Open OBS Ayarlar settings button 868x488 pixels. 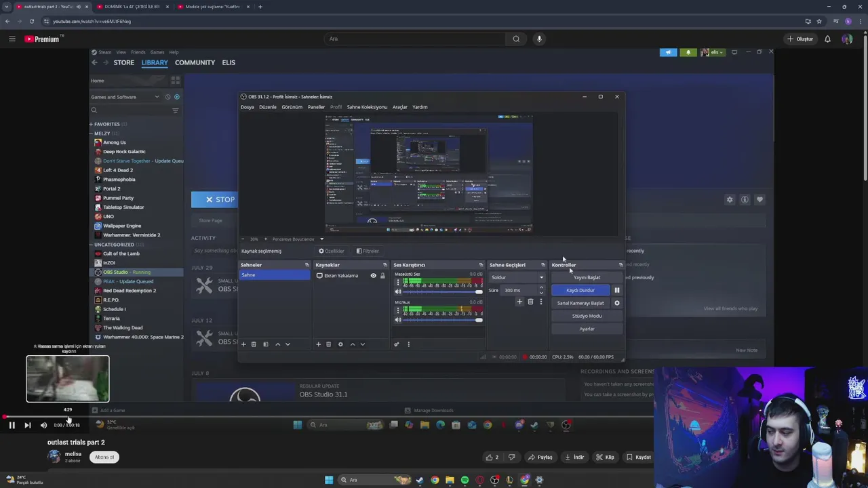(x=587, y=329)
